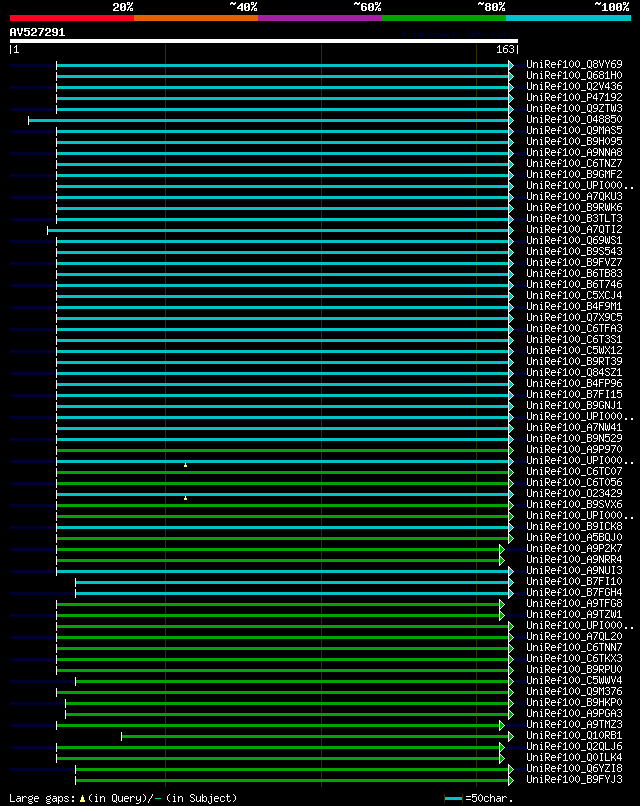Click the red 20% legend segment
The image size is (640, 806).
(x=72, y=18)
